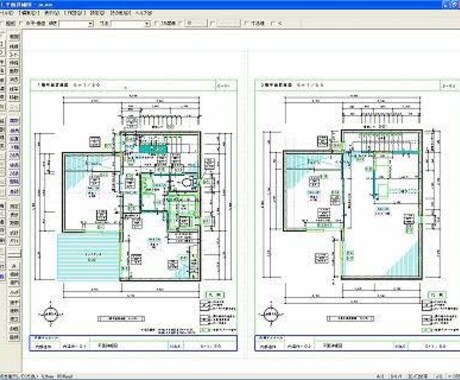Image resolution: width=460 pixels, height=380 pixels.
Task: Click the green 凡例 legend label on 2F sheet
Action: [437, 295]
